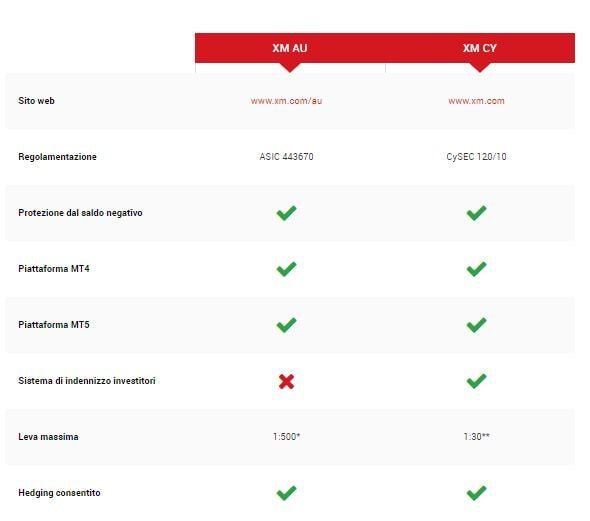The width and height of the screenshot is (590, 521).
Task: Click the CySEC 120/10 regulation text
Action: click(x=476, y=156)
